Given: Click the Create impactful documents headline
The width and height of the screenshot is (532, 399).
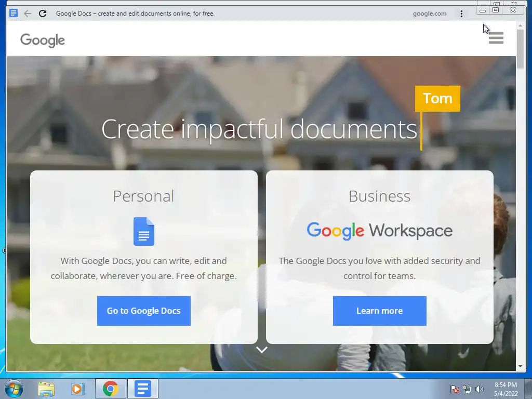Looking at the screenshot, I should click(259, 129).
